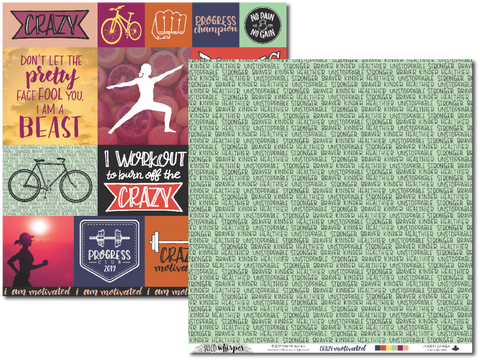Click the Progress Club 2019 barbell badge

pos(109,251)
